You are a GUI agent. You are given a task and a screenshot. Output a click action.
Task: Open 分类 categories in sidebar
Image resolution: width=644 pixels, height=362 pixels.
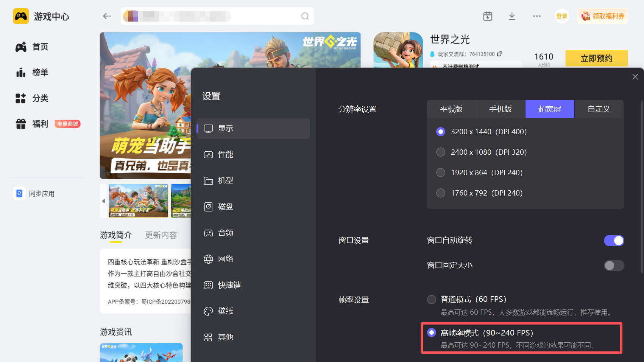tap(32, 98)
